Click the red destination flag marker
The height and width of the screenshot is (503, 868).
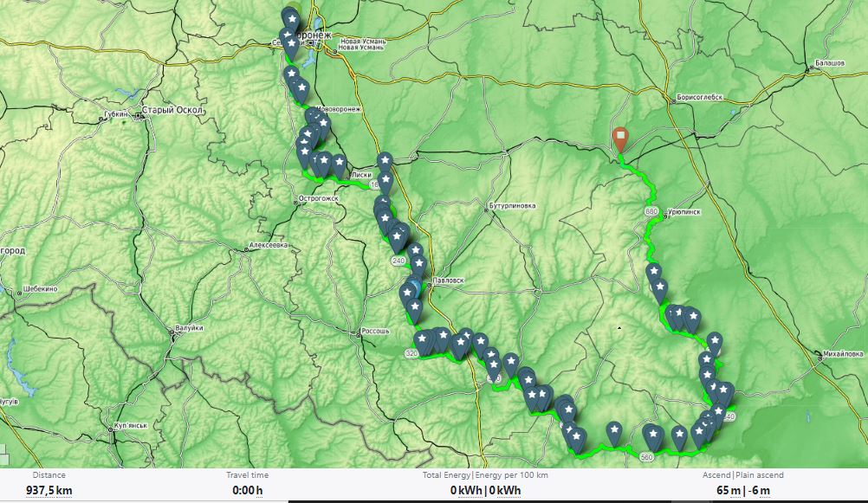620,139
